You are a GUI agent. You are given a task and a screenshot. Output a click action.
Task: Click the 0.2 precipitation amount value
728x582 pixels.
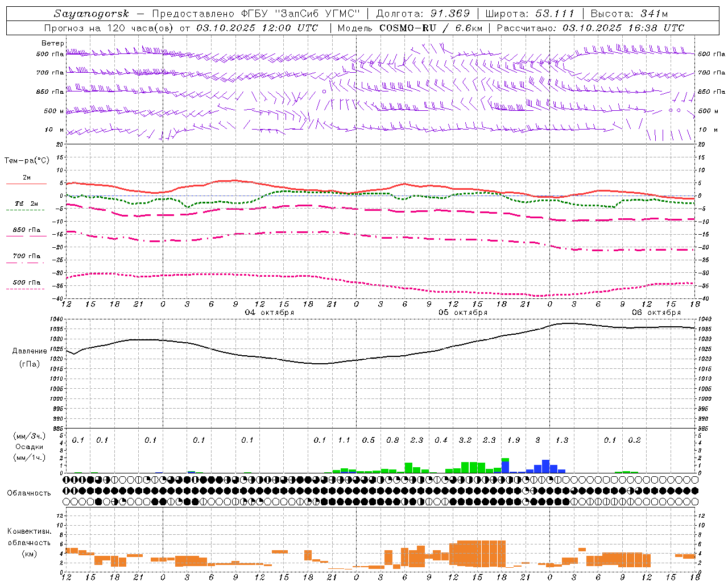pos(634,440)
